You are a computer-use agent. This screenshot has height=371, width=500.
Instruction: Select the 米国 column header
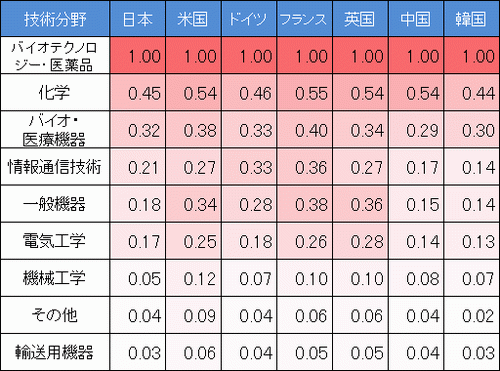pos(193,18)
